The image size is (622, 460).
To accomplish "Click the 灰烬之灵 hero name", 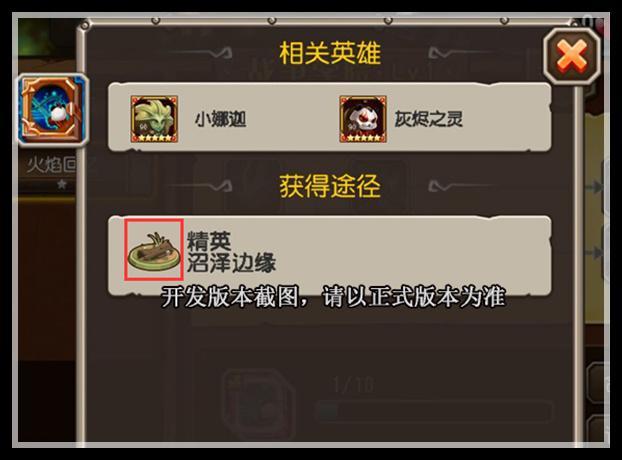I will (x=429, y=119).
